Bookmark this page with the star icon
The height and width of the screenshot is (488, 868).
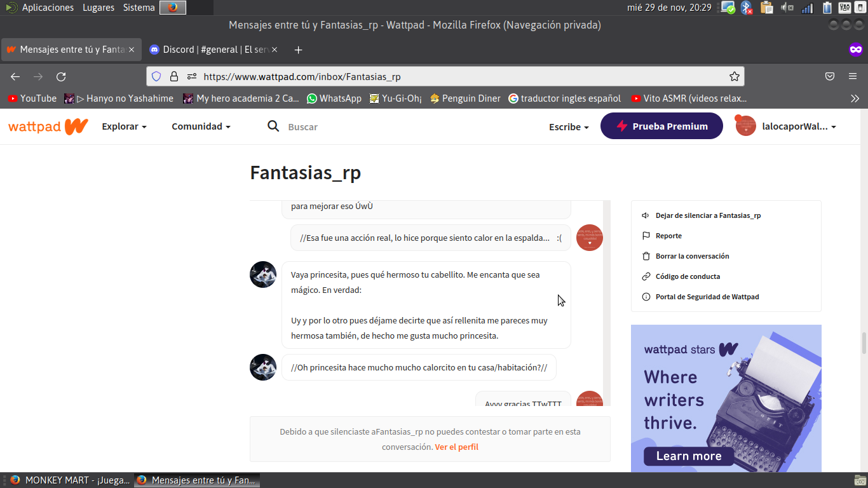coord(735,77)
